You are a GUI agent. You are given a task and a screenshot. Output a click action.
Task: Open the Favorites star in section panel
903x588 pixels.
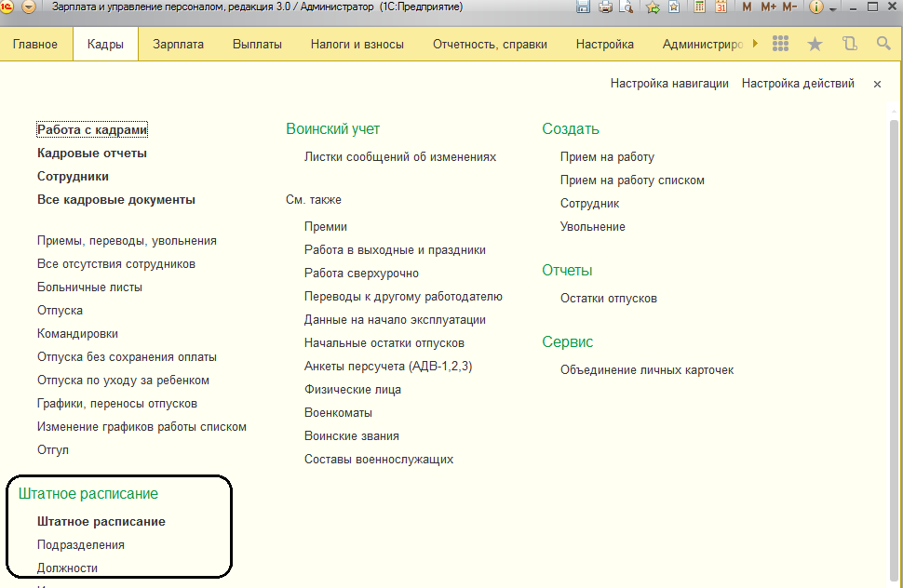[815, 44]
